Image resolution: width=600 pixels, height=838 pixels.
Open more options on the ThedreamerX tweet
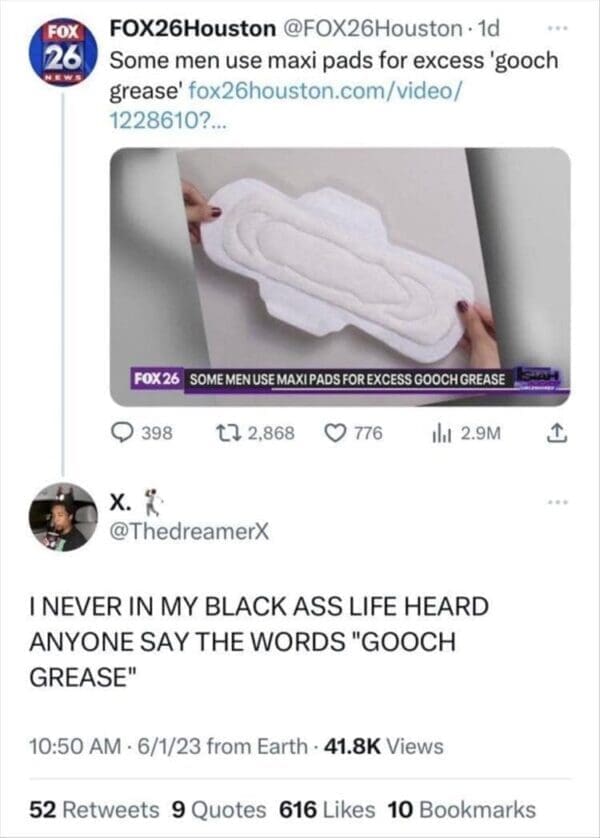[x=556, y=502]
